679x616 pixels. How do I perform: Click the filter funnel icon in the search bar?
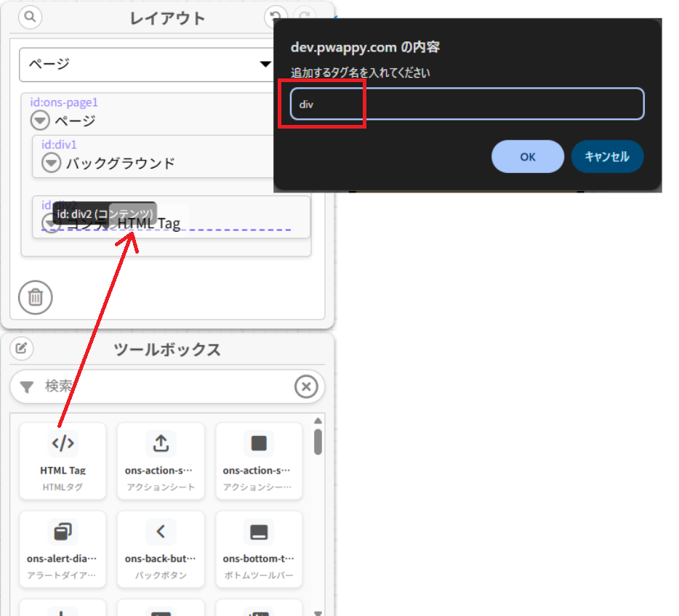coord(27,386)
